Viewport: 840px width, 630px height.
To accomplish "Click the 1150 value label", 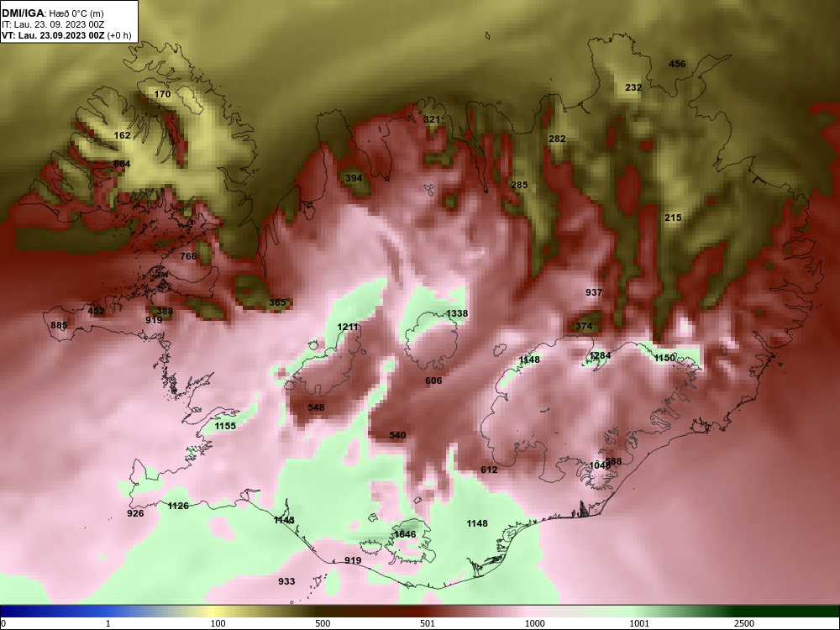I will point(664,358).
